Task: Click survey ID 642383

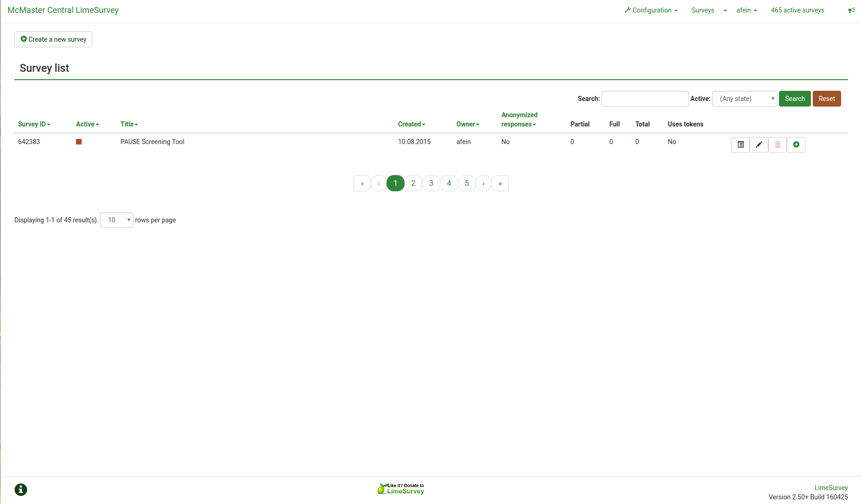Action: point(29,142)
